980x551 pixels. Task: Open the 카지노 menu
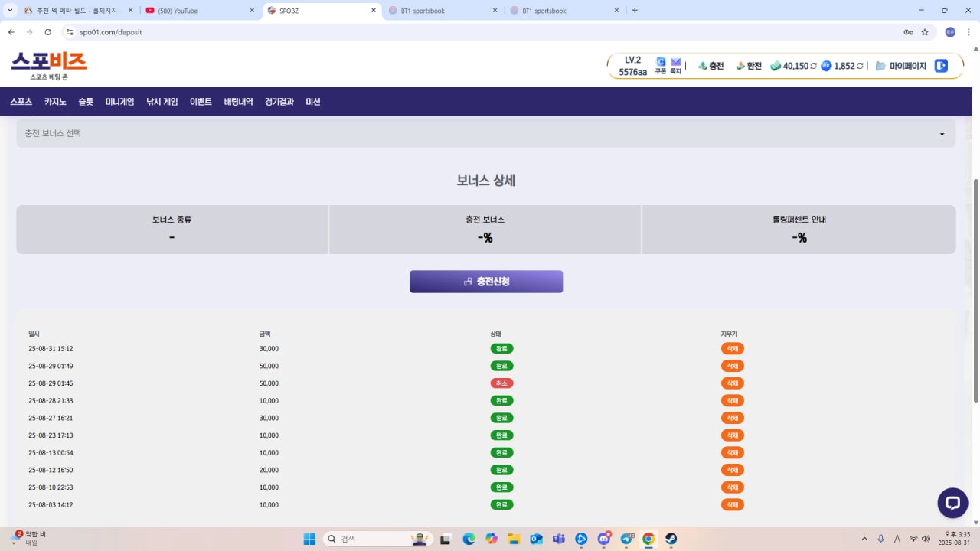pyautogui.click(x=55, y=102)
